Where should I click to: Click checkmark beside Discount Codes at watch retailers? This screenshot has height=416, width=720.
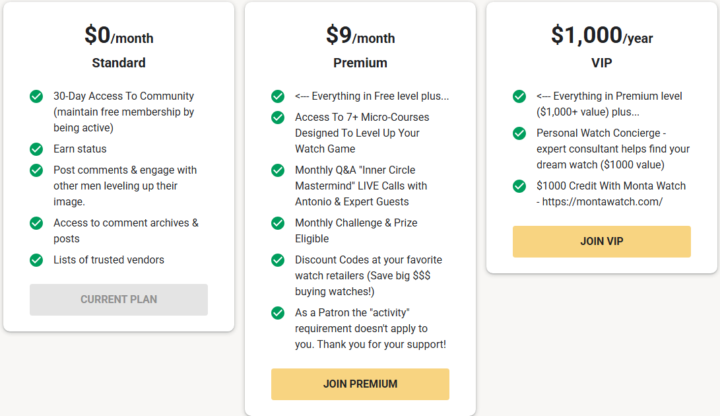tap(278, 260)
